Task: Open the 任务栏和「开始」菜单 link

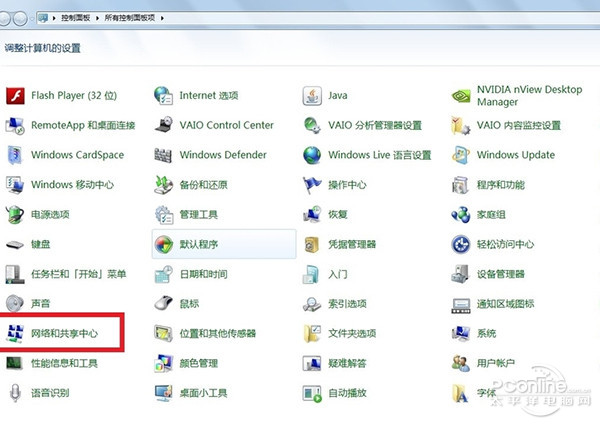Action: (78, 274)
